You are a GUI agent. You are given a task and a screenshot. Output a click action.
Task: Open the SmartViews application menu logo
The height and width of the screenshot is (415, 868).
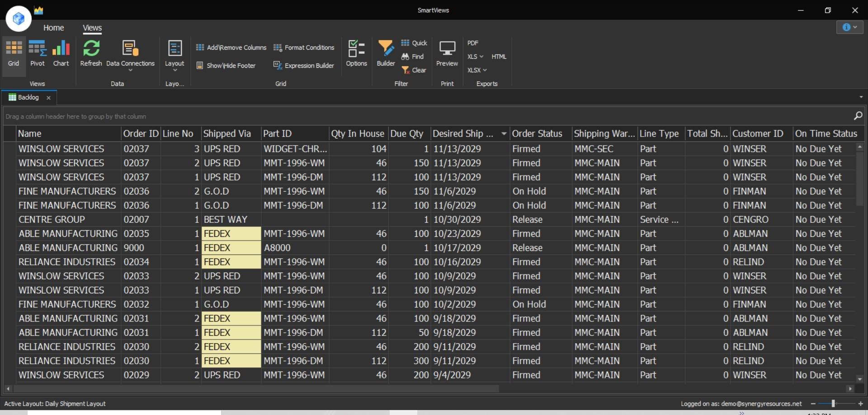19,19
